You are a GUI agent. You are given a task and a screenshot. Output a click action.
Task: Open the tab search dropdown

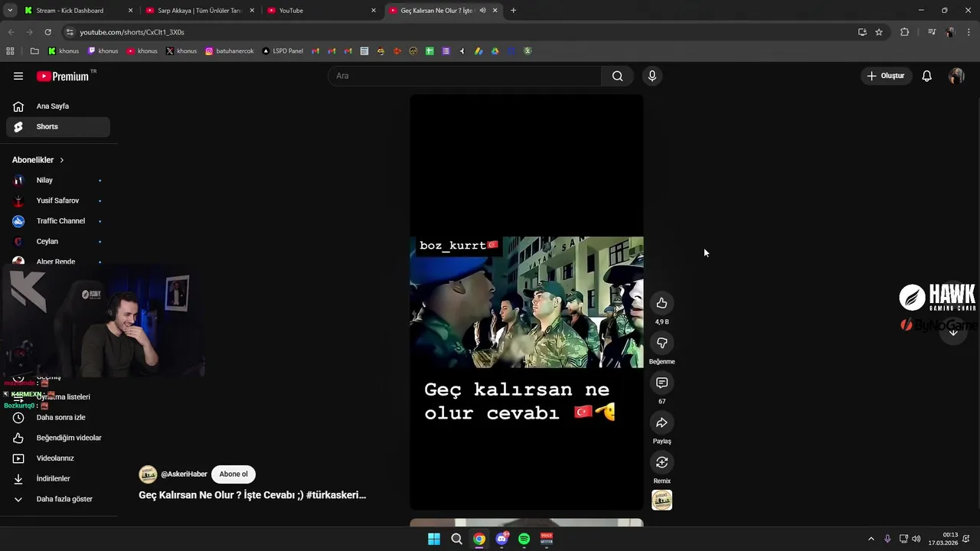click(x=10, y=11)
